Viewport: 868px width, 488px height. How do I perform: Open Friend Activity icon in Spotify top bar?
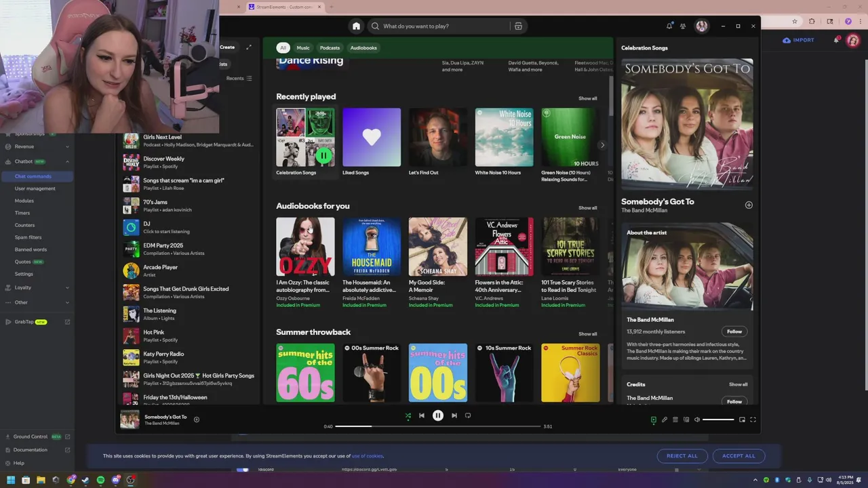coord(683,26)
